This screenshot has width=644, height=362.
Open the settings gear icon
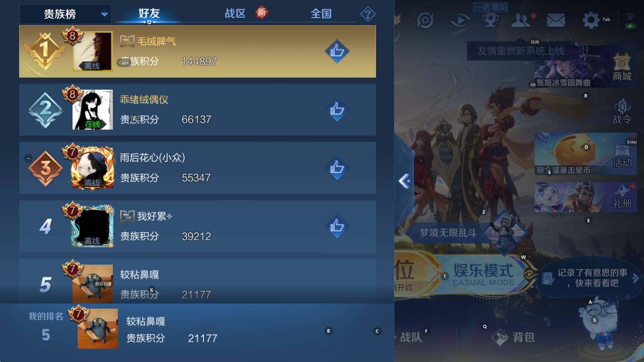591,20
